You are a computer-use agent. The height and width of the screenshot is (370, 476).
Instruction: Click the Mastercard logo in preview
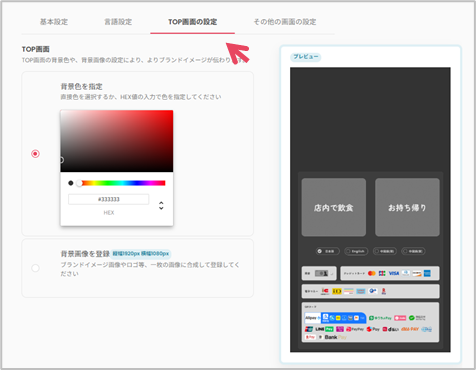(372, 273)
